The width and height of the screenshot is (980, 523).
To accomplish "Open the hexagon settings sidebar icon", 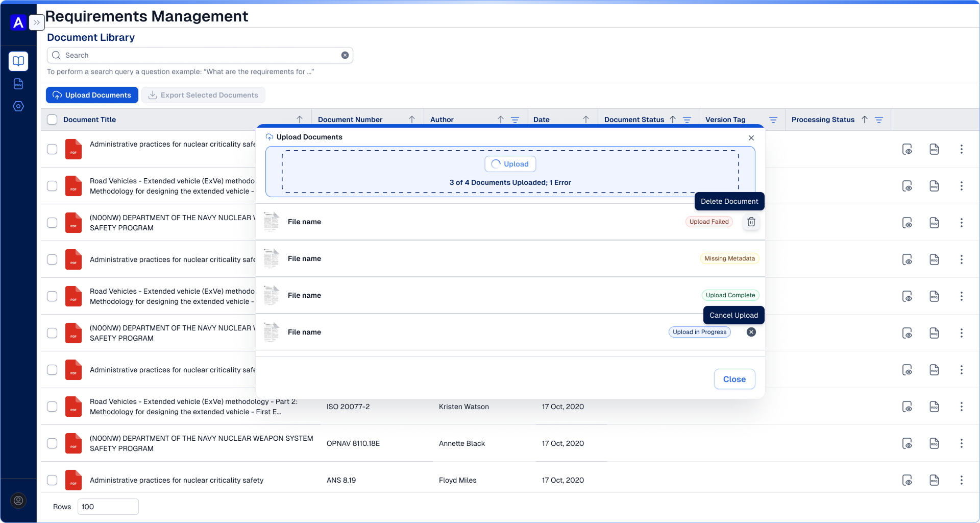I will pos(18,106).
